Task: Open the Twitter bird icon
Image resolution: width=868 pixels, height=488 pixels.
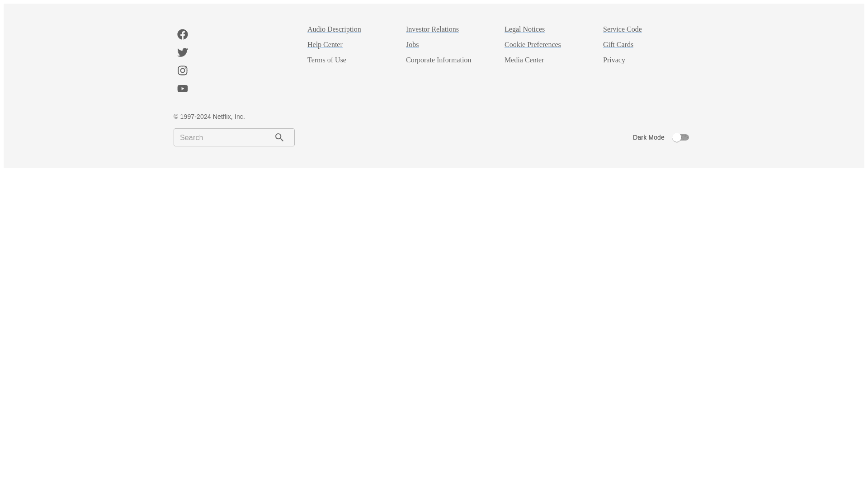Action: coord(182,52)
